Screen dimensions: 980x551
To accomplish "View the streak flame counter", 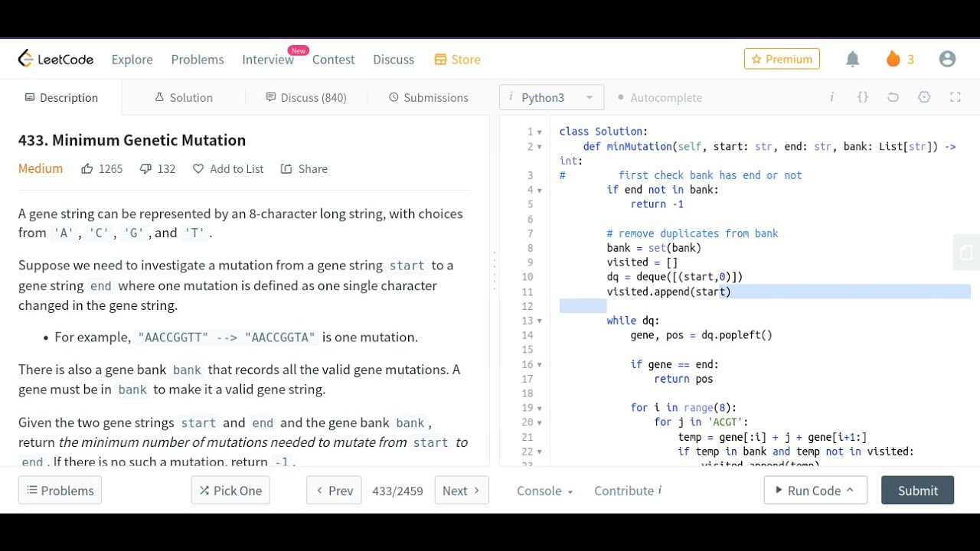I will [900, 59].
